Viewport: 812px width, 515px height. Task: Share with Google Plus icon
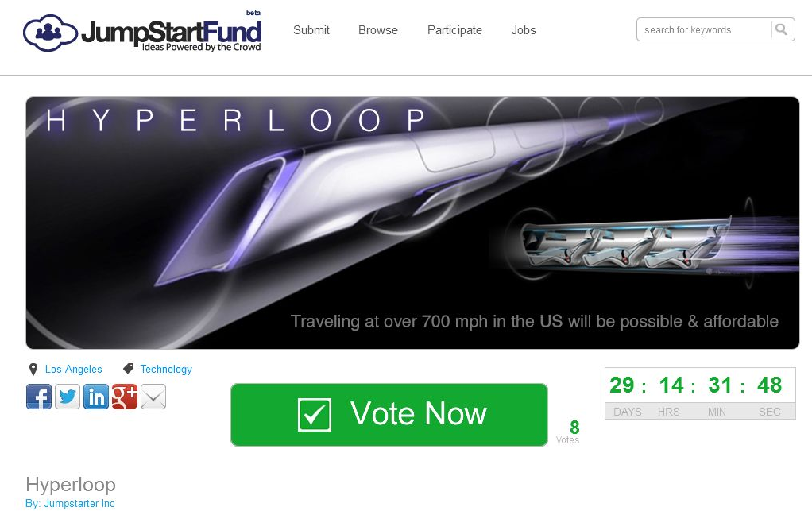pyautogui.click(x=125, y=397)
